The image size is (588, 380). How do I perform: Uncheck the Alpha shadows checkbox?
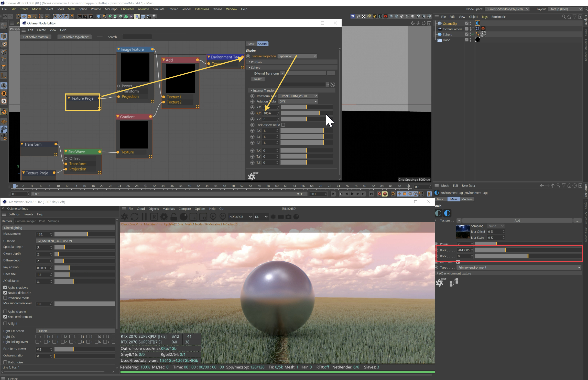5,287
